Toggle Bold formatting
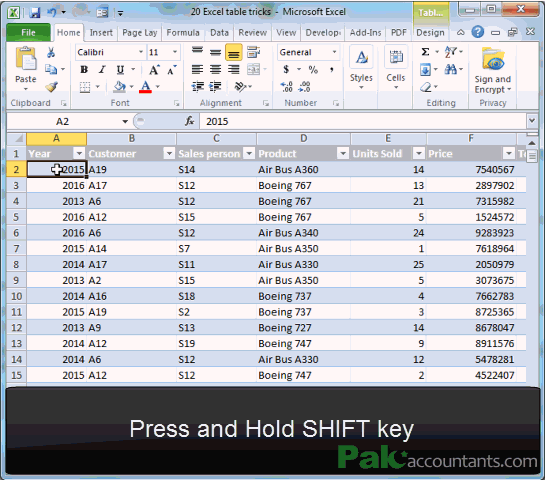Image resolution: width=545 pixels, height=480 pixels. pyautogui.click(x=84, y=70)
